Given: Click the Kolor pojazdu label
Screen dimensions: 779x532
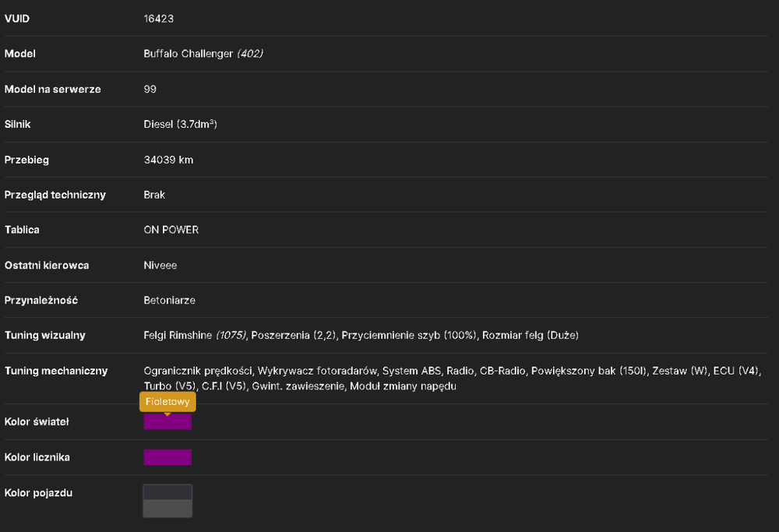Looking at the screenshot, I should click(x=38, y=493).
